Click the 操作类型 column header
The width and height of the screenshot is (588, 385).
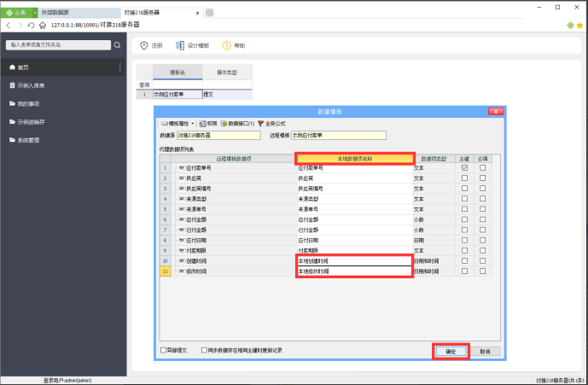click(x=227, y=73)
